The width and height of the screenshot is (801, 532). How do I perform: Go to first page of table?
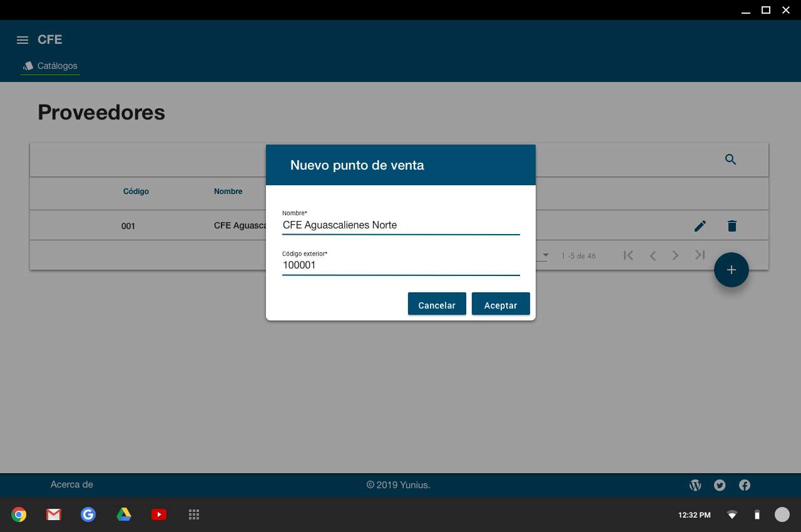629,255
